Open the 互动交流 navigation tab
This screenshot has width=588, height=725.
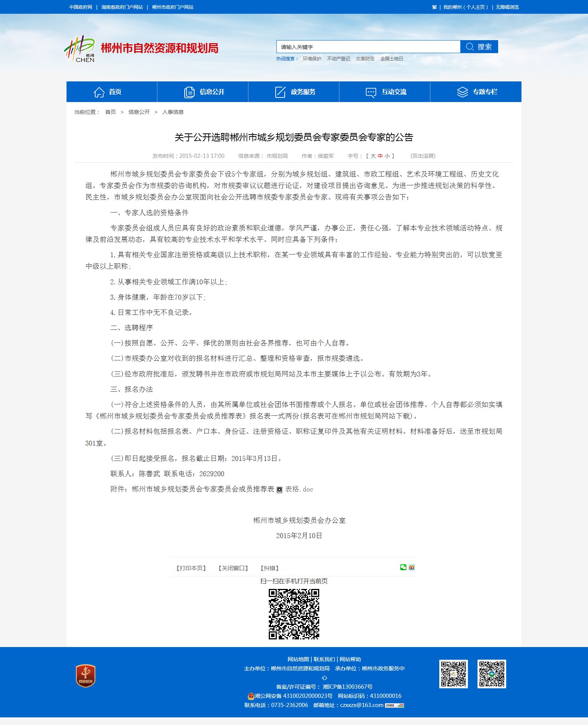coord(385,92)
